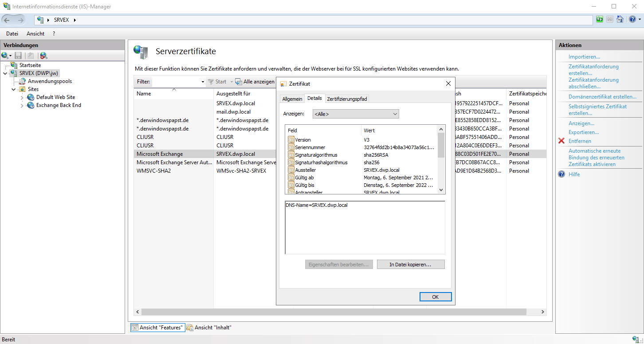This screenshot has width=644, height=344.
Task: Click the In Datei kopieren button
Action: (410, 265)
